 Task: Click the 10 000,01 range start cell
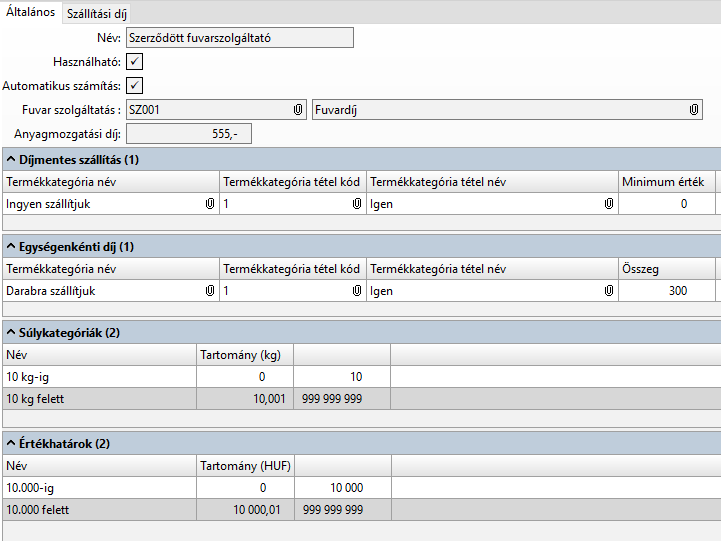[x=246, y=509]
